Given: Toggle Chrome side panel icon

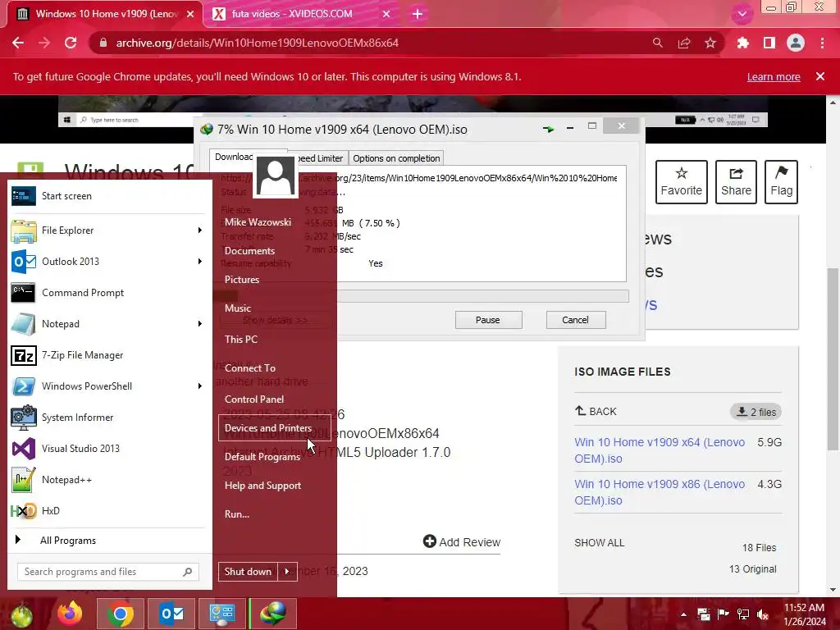Looking at the screenshot, I should click(x=769, y=43).
